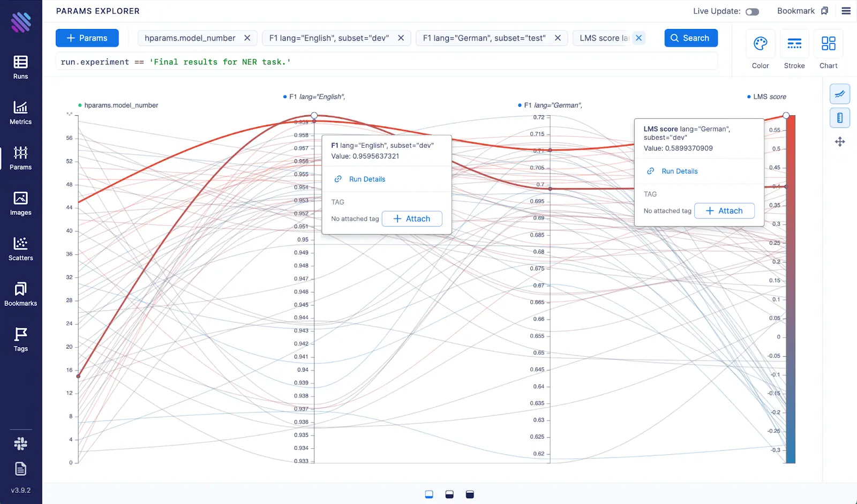857x504 pixels.
Task: Click the hparams.model_number axis label
Action: pos(121,105)
